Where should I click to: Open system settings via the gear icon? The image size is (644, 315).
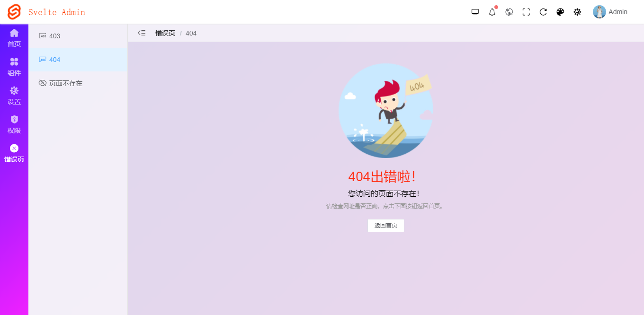coord(577,12)
